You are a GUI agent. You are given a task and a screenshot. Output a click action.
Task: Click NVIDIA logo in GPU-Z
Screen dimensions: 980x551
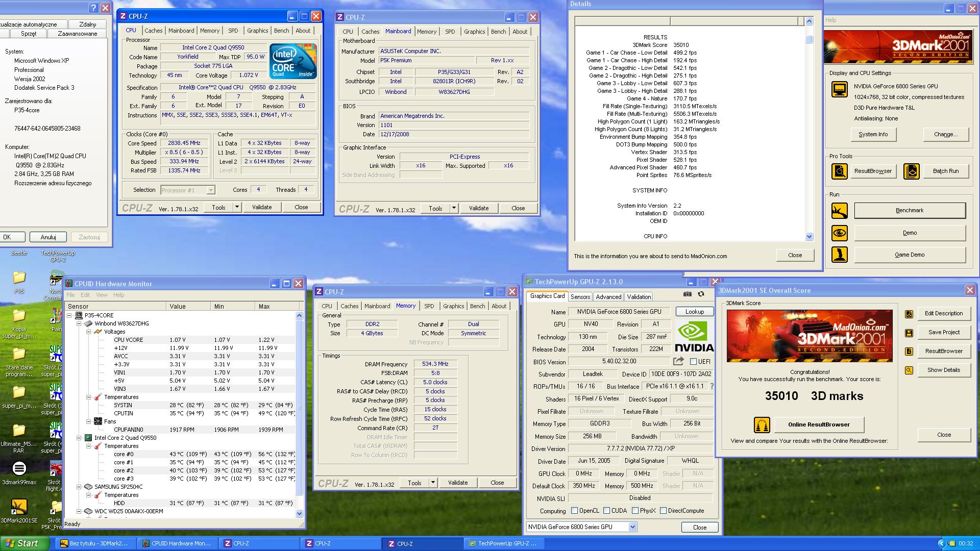pos(694,337)
